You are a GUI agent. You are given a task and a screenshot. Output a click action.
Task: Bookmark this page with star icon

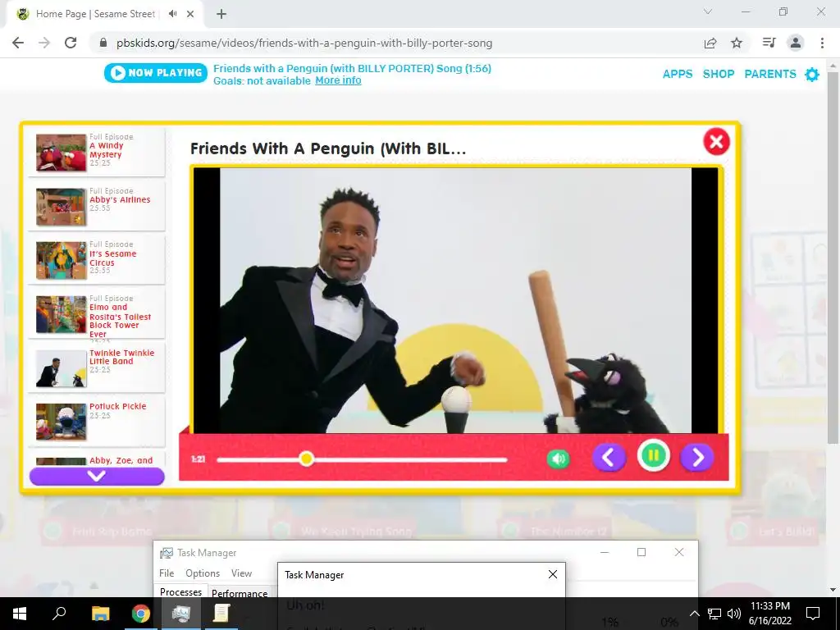click(x=737, y=43)
